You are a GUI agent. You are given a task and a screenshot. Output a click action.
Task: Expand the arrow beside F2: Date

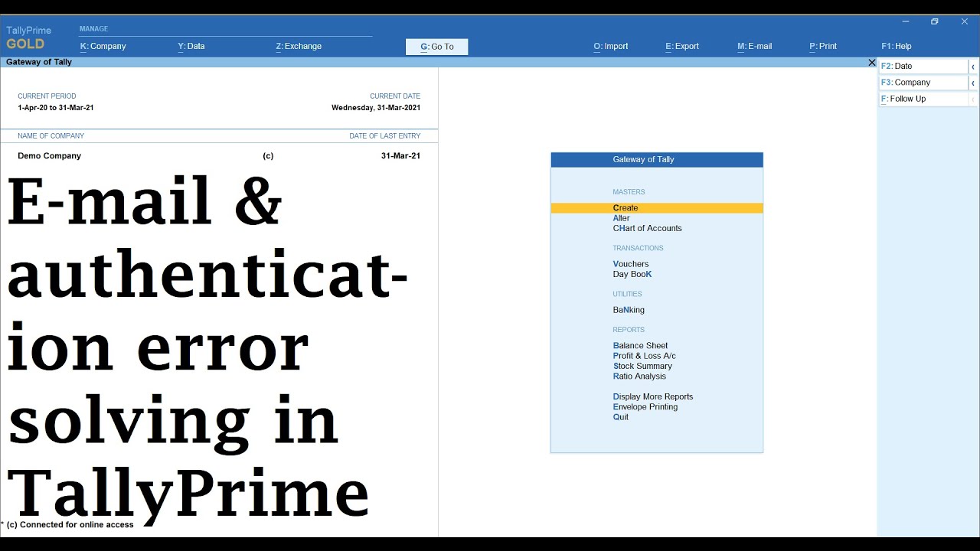[x=973, y=67]
